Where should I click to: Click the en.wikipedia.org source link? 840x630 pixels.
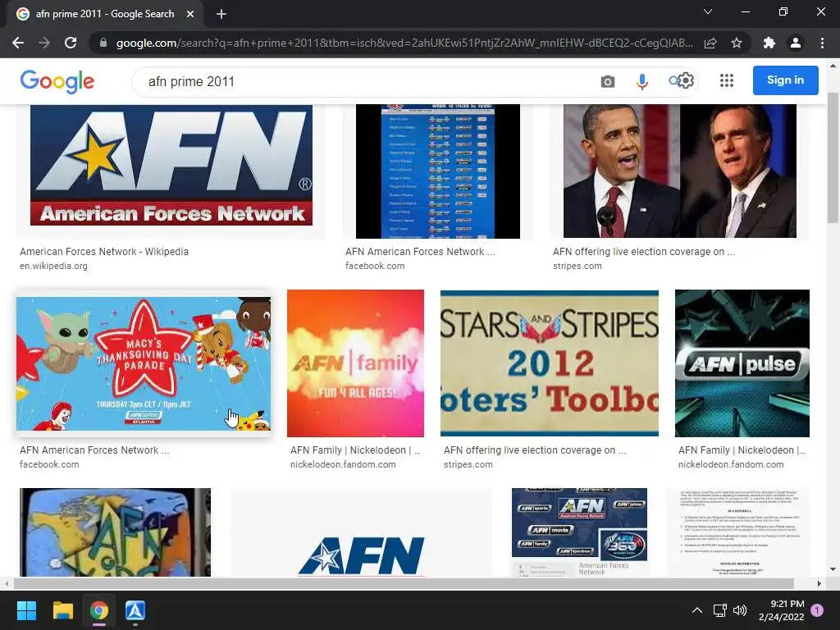53,266
